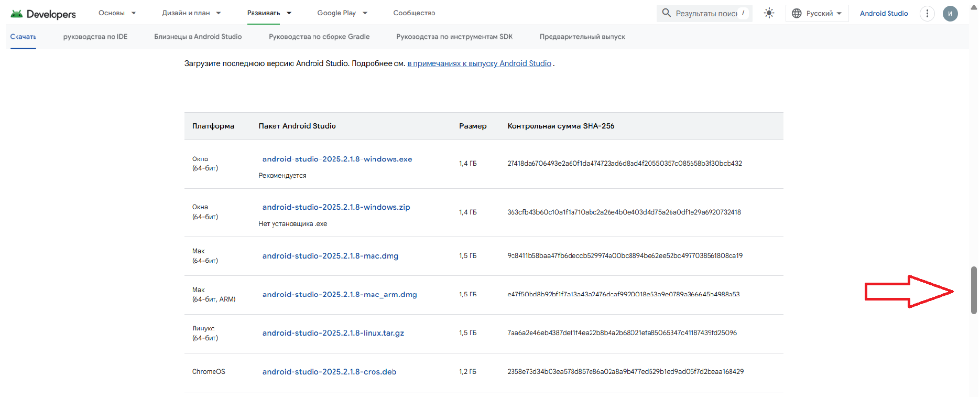Switch to Близнецы в Android Studio tab
The image size is (980, 397).
198,37
